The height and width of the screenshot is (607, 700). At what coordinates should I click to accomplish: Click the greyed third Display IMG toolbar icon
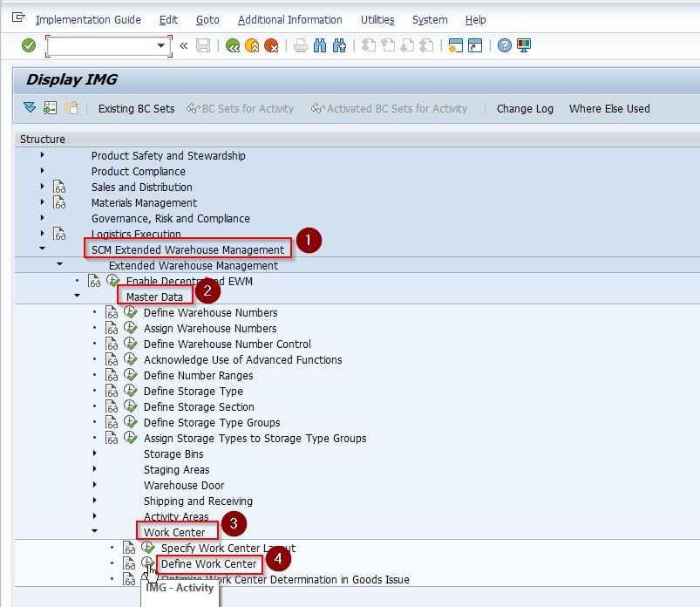pyautogui.click(x=71, y=107)
